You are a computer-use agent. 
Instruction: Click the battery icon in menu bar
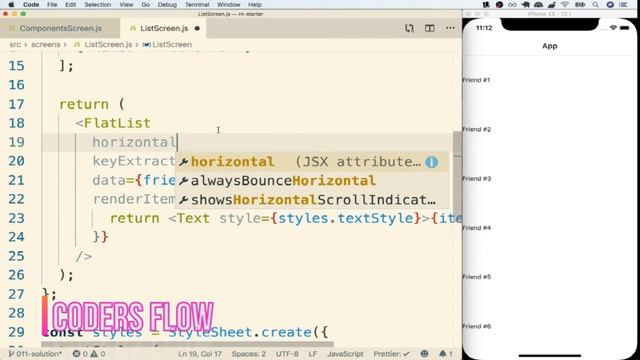pyautogui.click(x=580, y=4)
